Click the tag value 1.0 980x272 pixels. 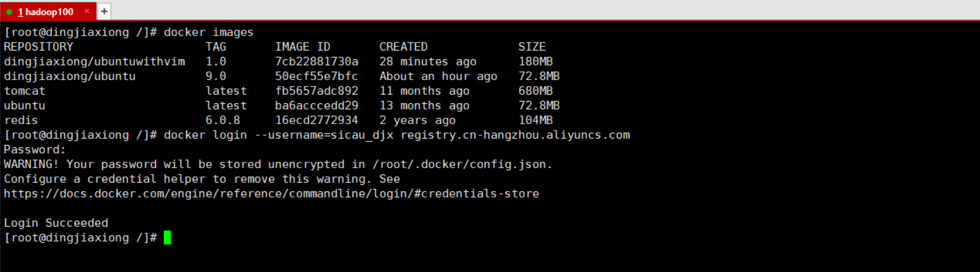(x=216, y=62)
